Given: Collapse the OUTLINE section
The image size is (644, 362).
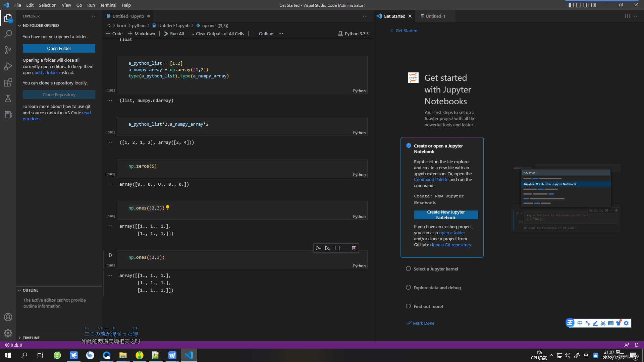Looking at the screenshot, I should point(30,290).
